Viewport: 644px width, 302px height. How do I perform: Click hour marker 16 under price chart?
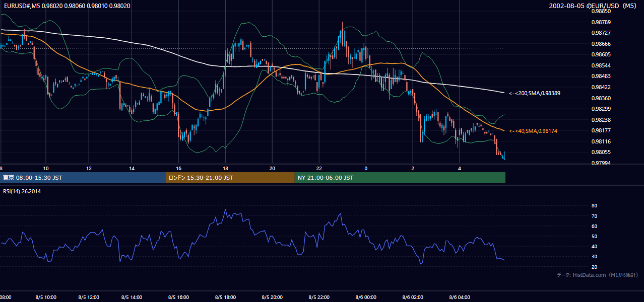coord(178,168)
